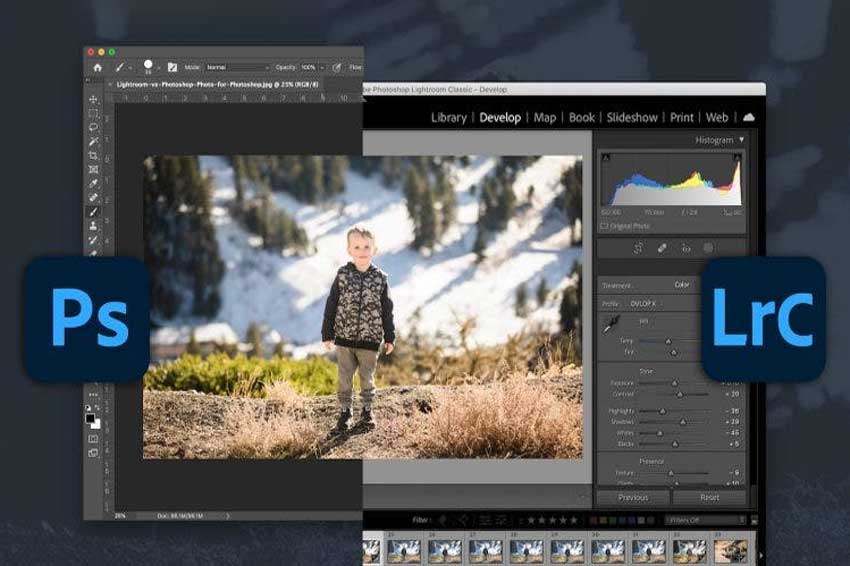
Task: Open the Filters Off dropdown
Action: click(x=706, y=520)
